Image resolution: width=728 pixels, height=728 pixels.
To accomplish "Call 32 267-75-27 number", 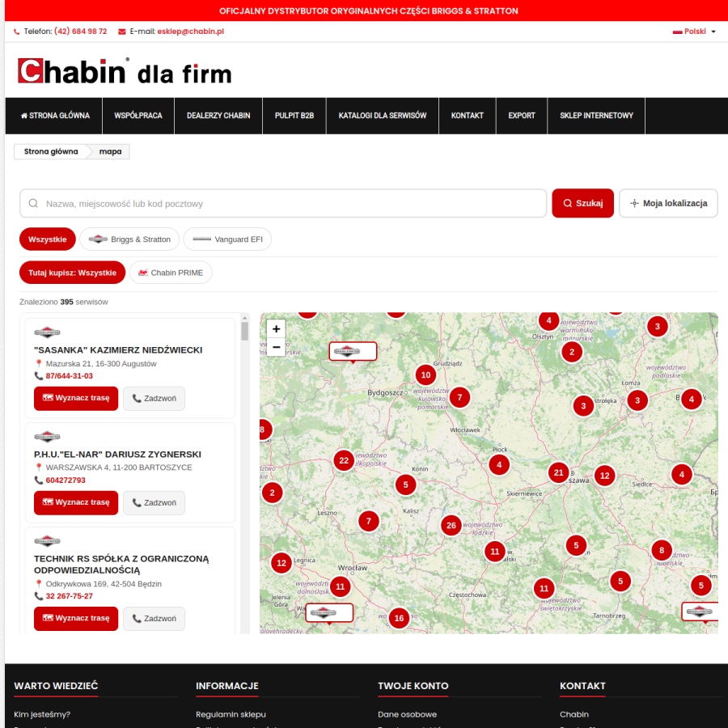I will (70, 596).
